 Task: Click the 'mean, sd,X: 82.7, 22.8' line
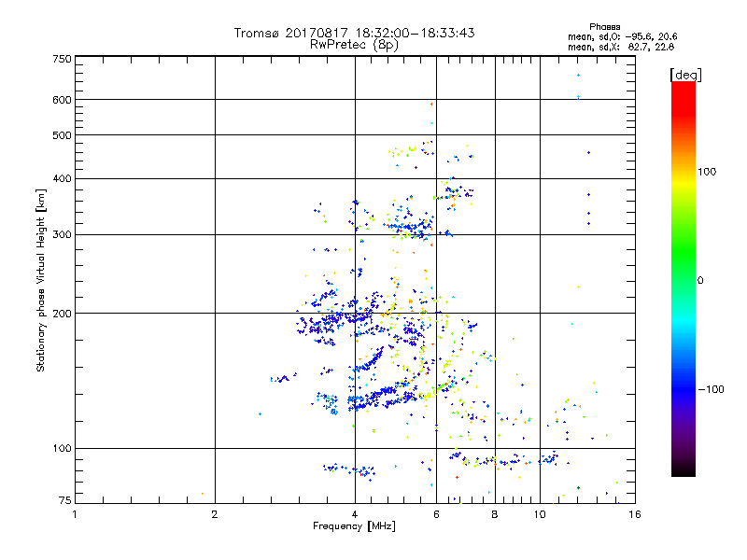coord(621,47)
